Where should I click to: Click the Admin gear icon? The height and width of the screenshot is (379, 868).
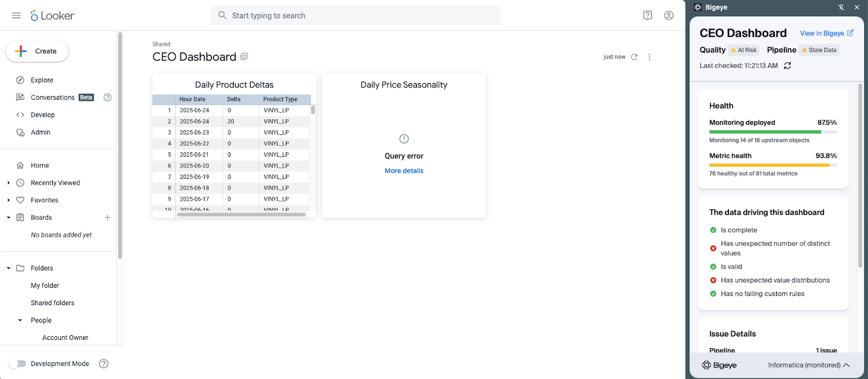(20, 132)
